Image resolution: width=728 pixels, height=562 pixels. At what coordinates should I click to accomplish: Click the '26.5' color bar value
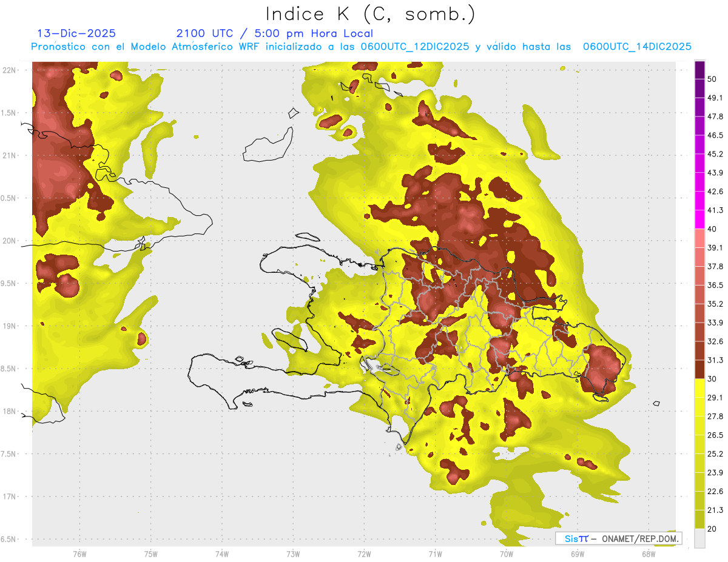point(715,435)
